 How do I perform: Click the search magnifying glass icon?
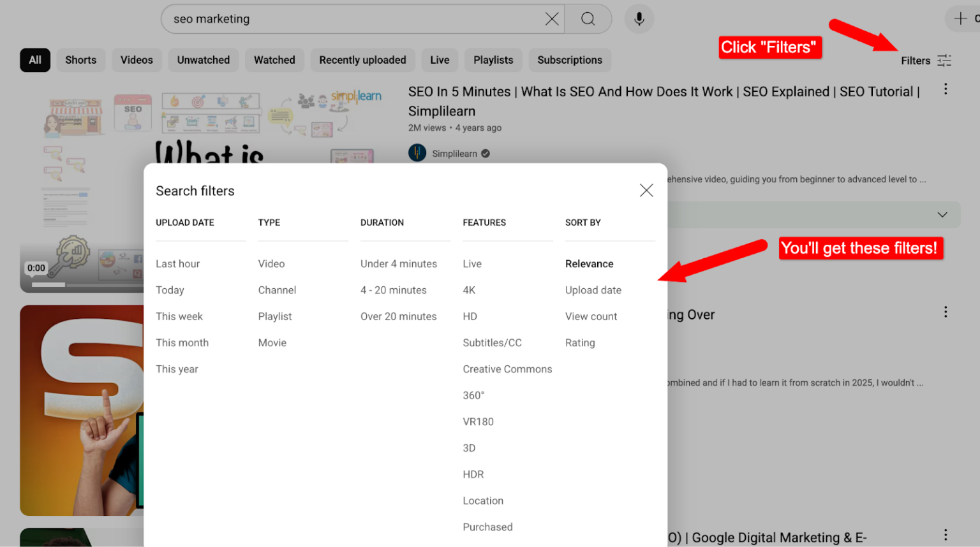[587, 18]
